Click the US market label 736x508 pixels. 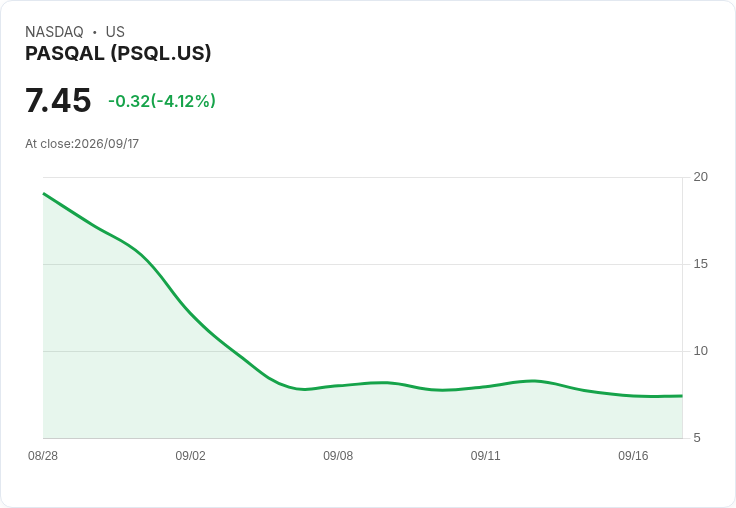tap(115, 32)
